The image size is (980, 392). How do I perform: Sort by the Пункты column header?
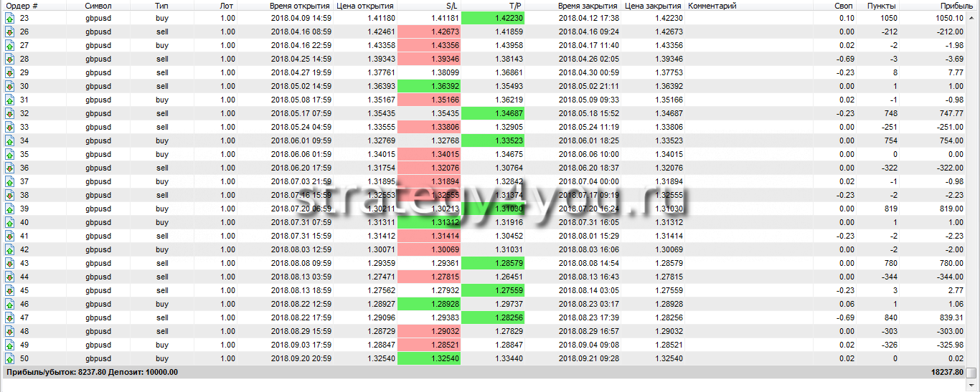coord(880,6)
